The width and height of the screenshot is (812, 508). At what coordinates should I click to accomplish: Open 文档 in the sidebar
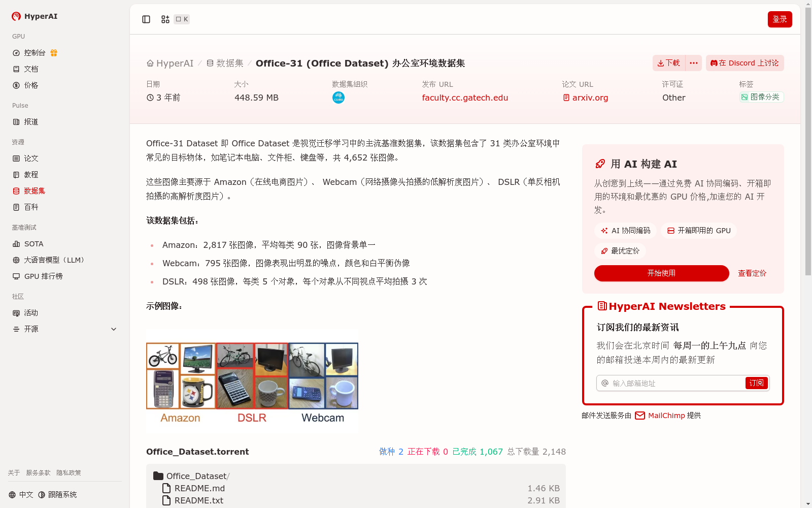[31, 69]
